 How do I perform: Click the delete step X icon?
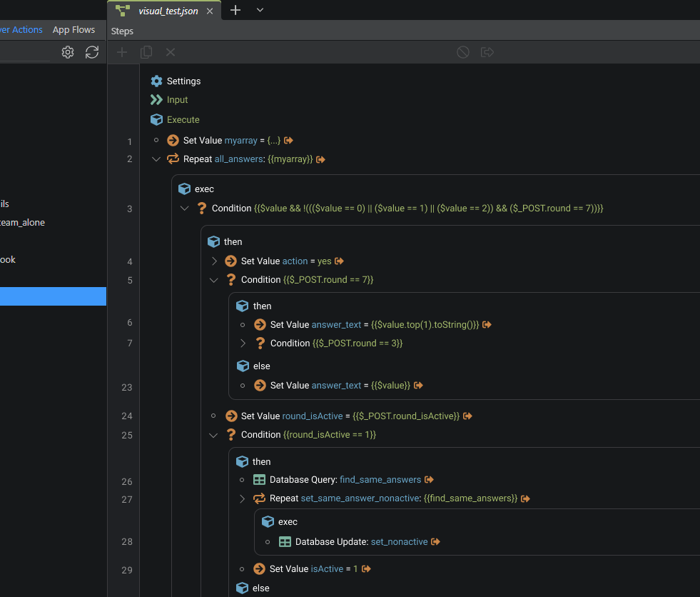coord(171,52)
